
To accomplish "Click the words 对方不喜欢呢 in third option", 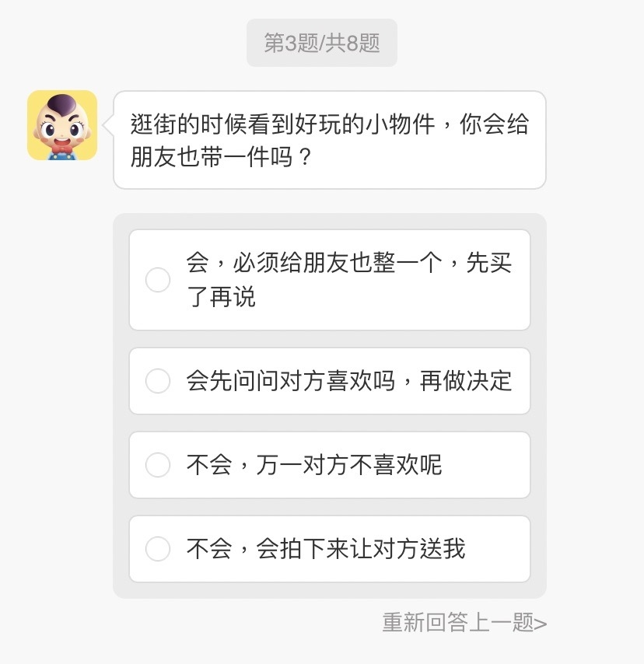I will click(372, 465).
